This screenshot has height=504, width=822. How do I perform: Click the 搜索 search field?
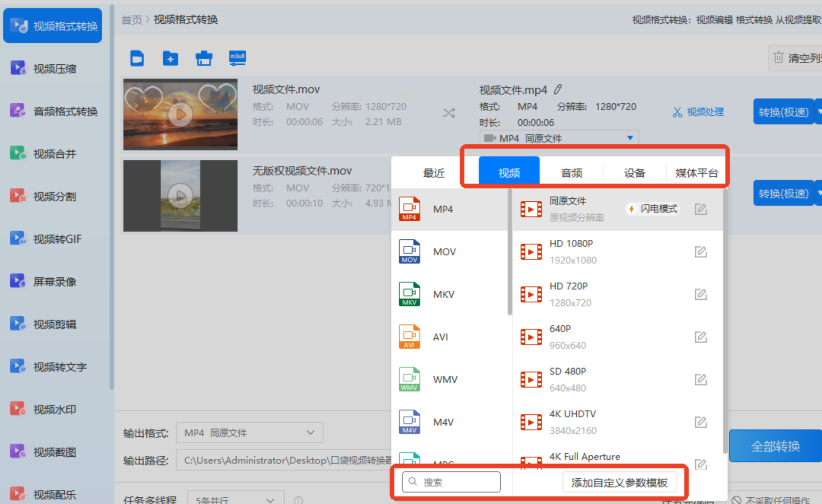pos(451,482)
